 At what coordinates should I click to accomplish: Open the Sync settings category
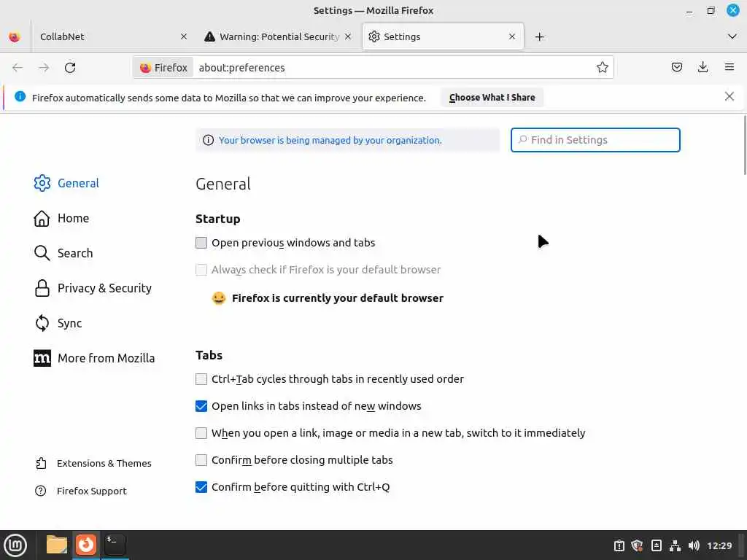click(58, 323)
